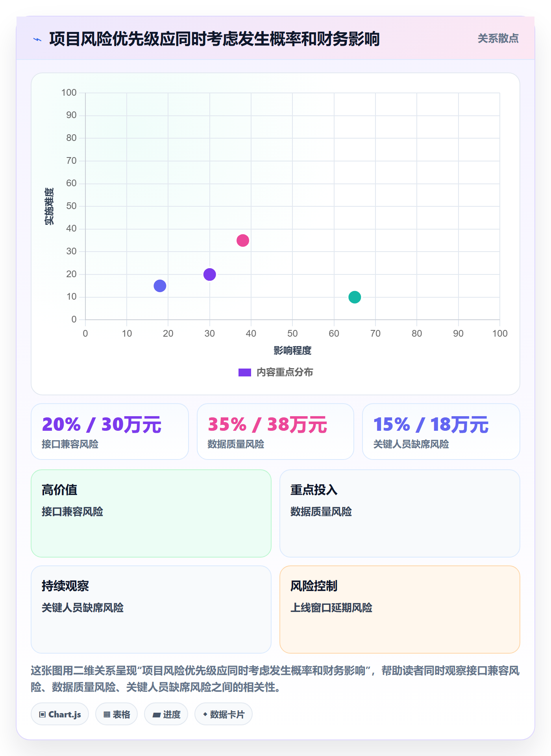This screenshot has width=551, height=756.
Task: Click the page title 项目风险优先级应同时考虑发生概率和财务影响
Action: click(x=214, y=39)
